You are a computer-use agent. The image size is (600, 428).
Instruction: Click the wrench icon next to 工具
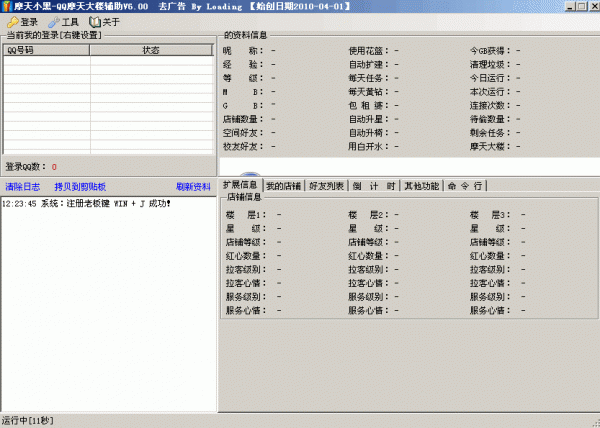coord(54,22)
